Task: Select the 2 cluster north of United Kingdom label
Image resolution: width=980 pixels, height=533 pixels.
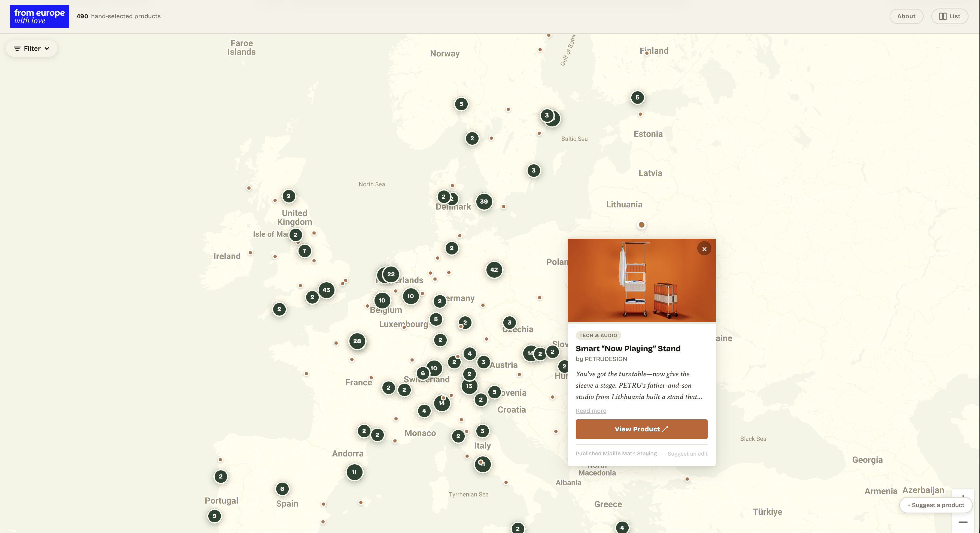Action: pyautogui.click(x=288, y=196)
